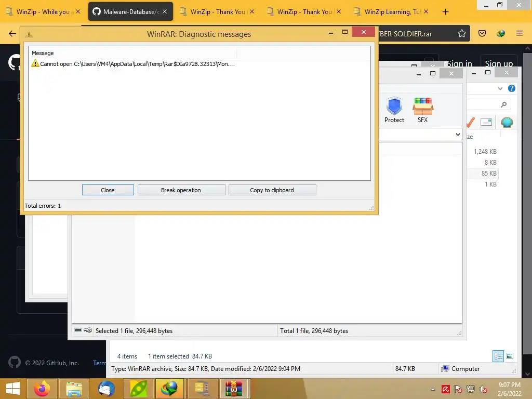The height and width of the screenshot is (399, 532).
Task: Click the Action Center flag tray icon
Action: click(458, 389)
